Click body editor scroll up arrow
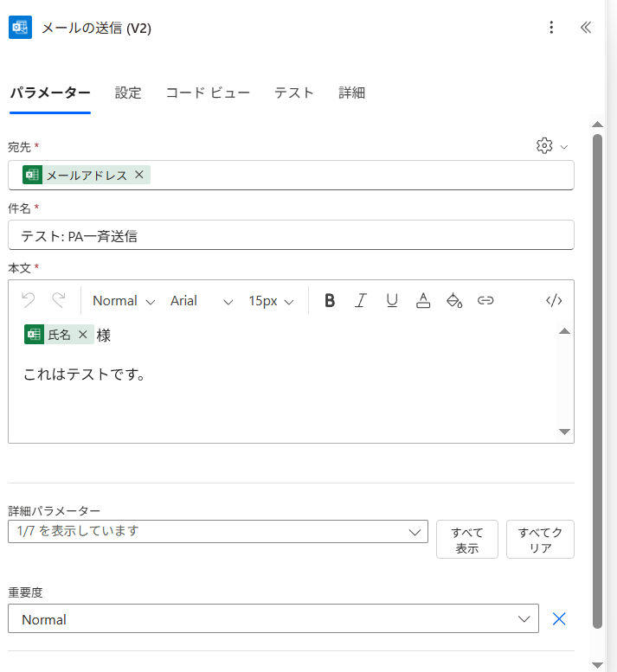The width and height of the screenshot is (617, 672). [x=565, y=331]
